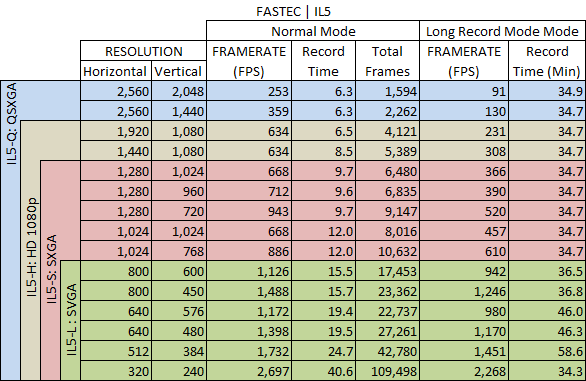Select total frames cell 5,389
The width and height of the screenshot is (586, 381).
[387, 151]
